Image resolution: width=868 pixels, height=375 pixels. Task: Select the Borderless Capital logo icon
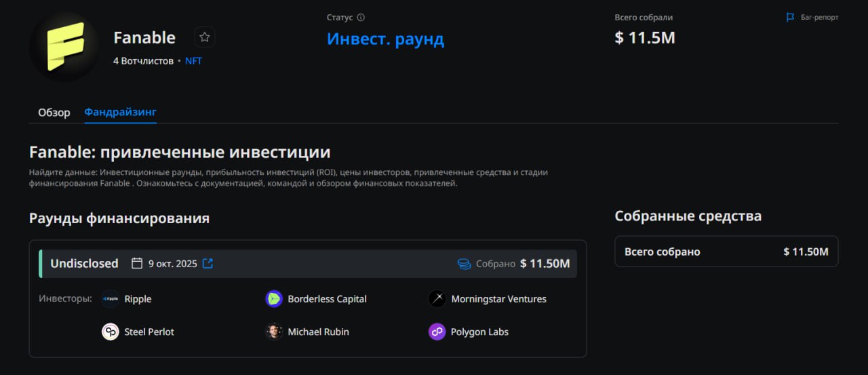click(x=274, y=298)
